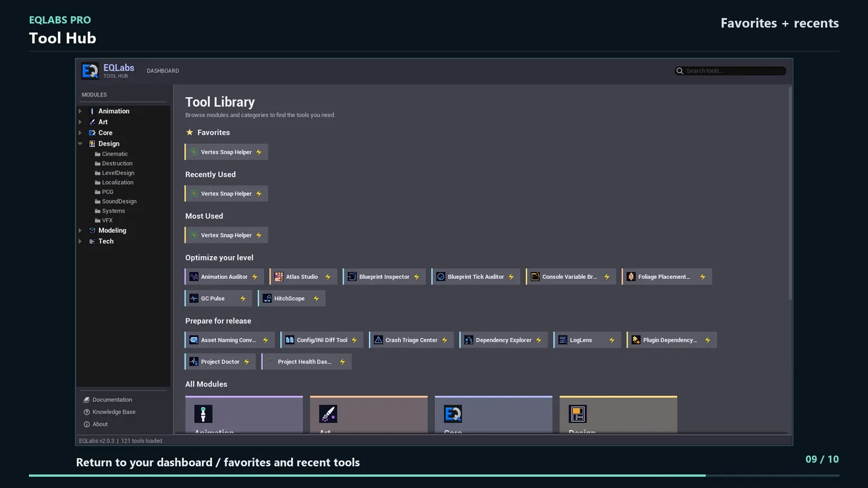Click the Tool Library vertical scrollbar
The height and width of the screenshot is (488, 868).
[790, 193]
